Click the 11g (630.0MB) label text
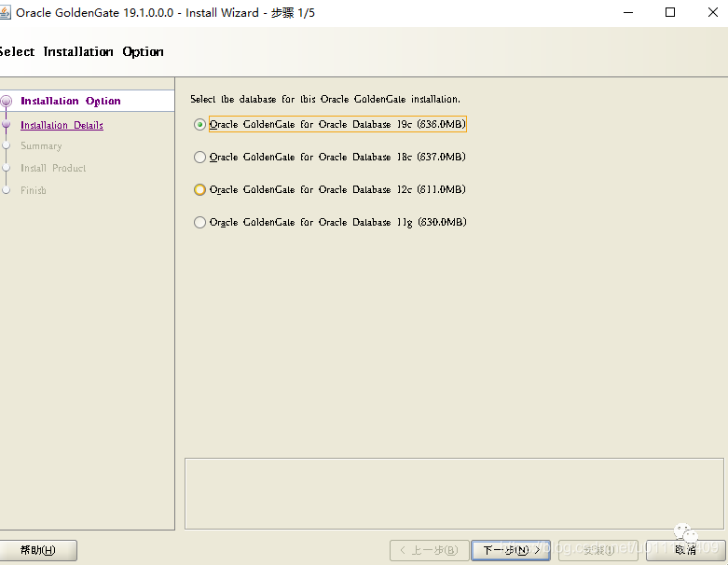The width and height of the screenshot is (728, 565). click(x=338, y=223)
